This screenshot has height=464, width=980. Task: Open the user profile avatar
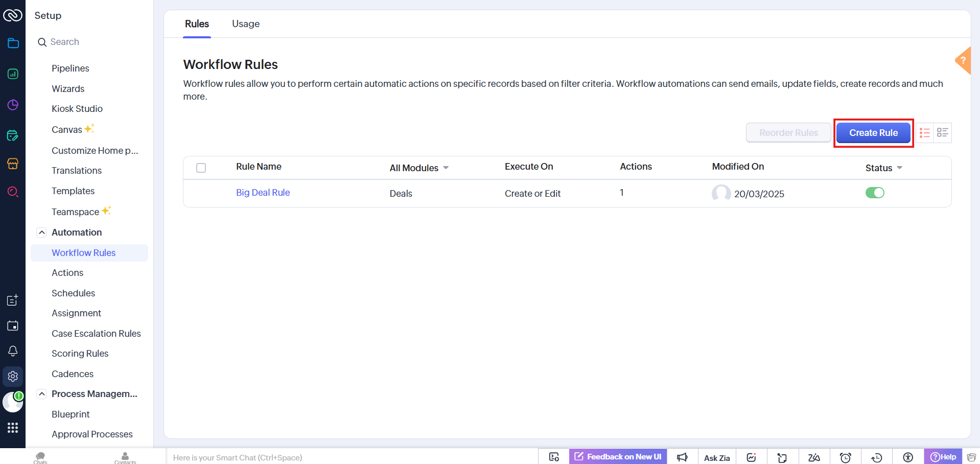[x=13, y=402]
